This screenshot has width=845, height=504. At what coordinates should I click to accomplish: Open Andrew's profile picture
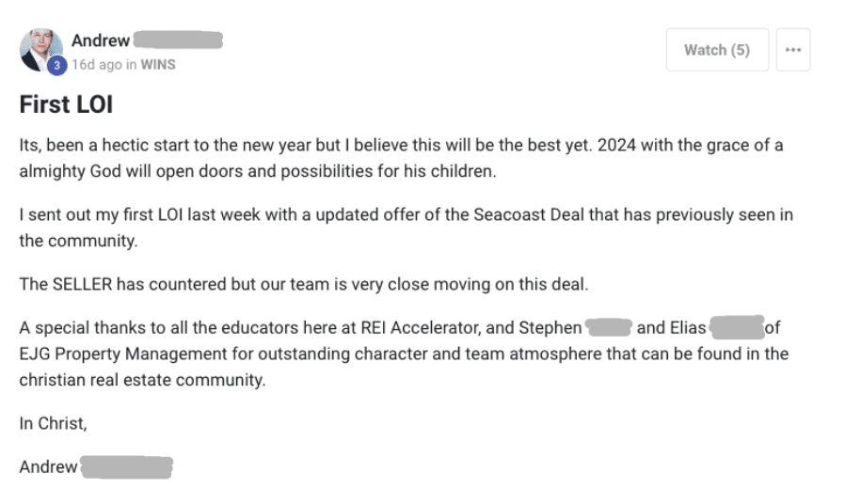pyautogui.click(x=40, y=50)
